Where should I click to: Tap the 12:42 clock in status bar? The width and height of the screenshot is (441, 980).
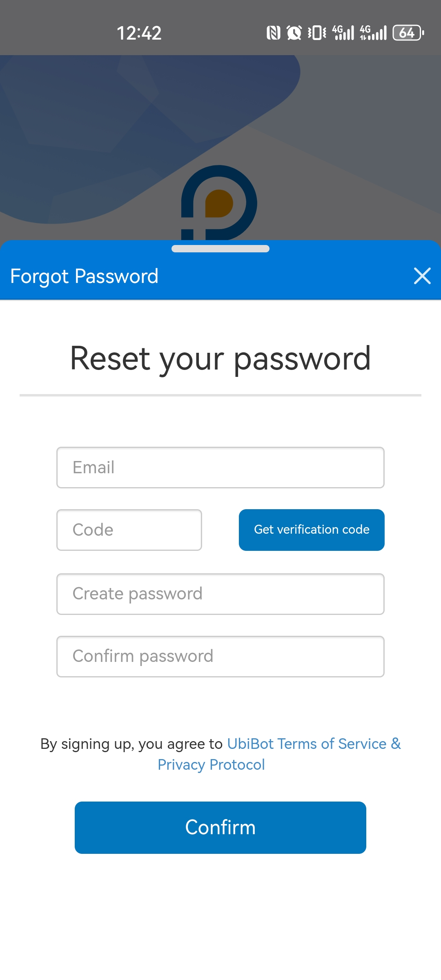coord(139,33)
